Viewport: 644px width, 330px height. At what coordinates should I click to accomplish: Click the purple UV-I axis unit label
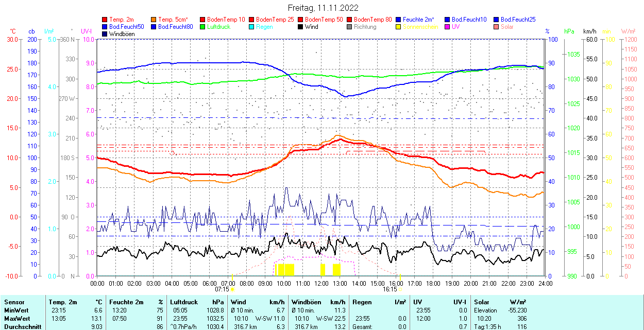(87, 31)
